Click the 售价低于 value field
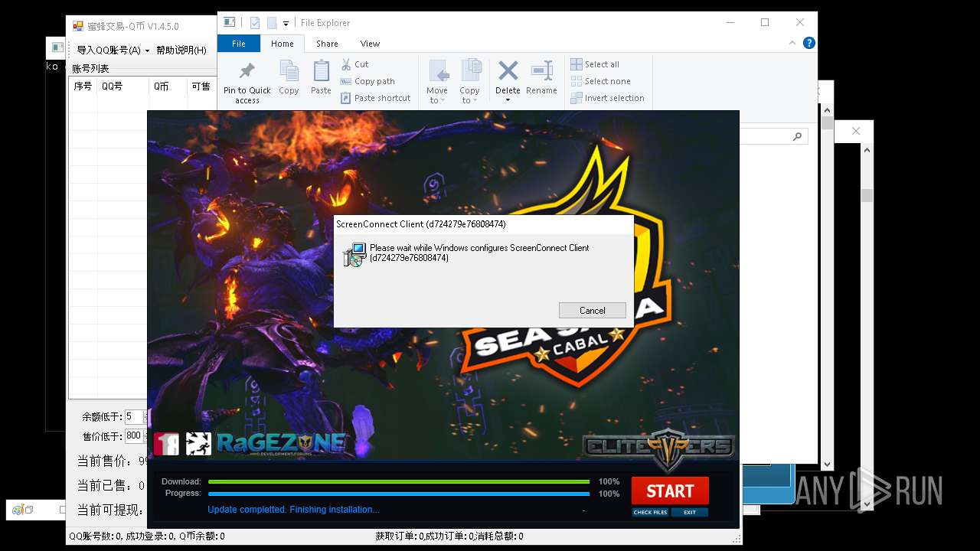The image size is (980, 551). click(x=133, y=436)
